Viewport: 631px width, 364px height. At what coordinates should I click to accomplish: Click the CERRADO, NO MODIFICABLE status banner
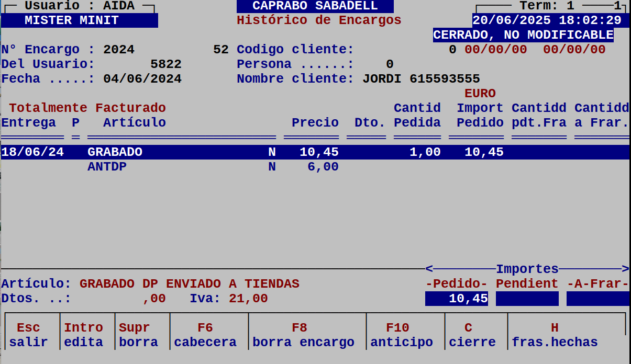pos(523,35)
